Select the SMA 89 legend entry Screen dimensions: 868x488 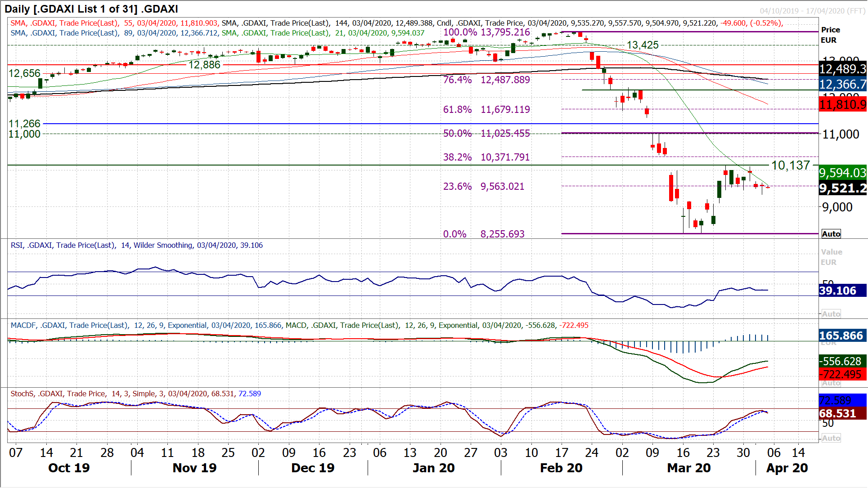[115, 33]
